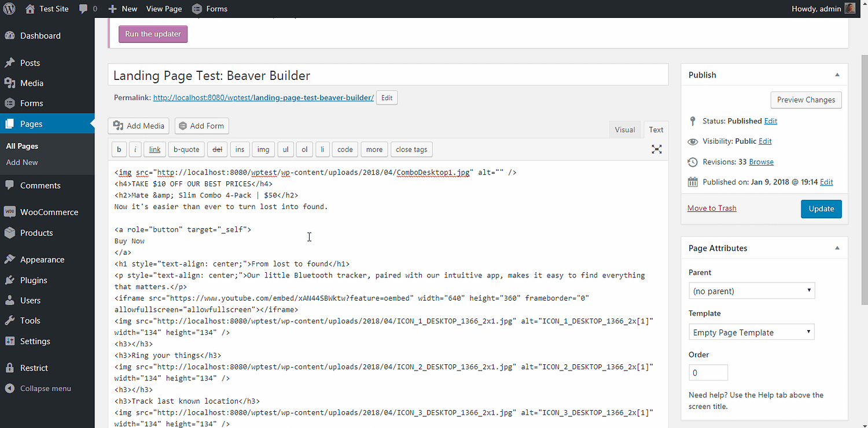Open View Page in admin bar
868x428 pixels.
click(164, 9)
